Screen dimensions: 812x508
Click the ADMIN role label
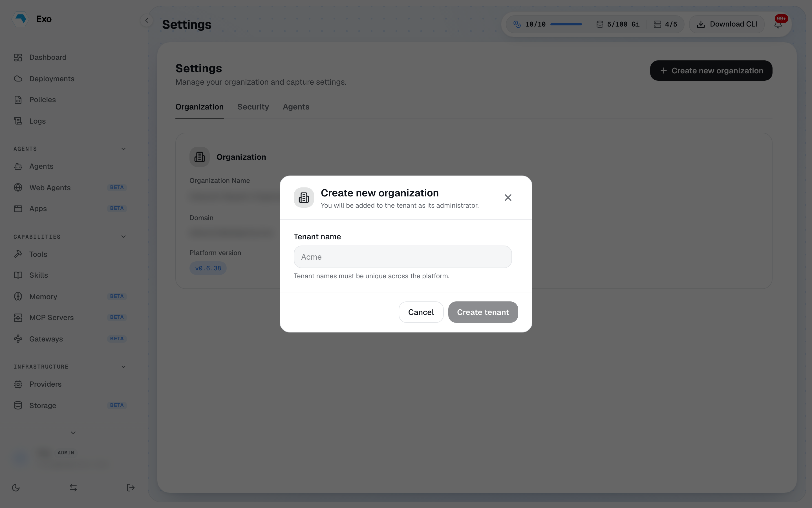point(66,453)
